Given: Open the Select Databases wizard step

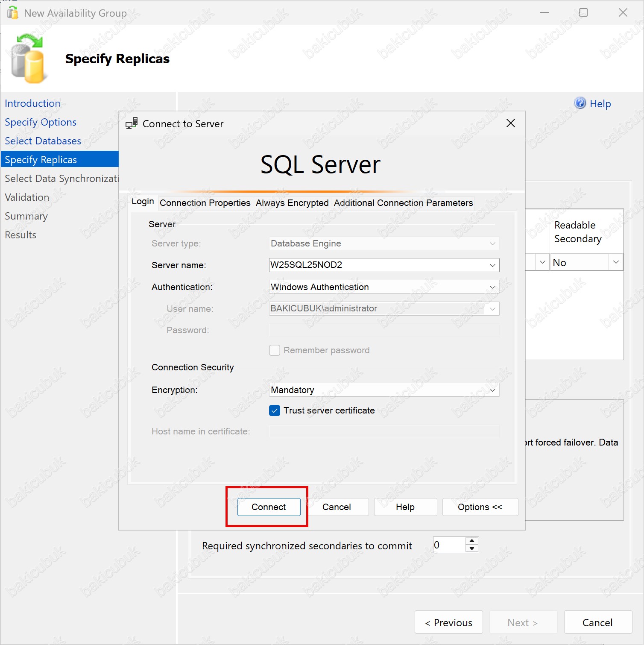Looking at the screenshot, I should pos(43,141).
